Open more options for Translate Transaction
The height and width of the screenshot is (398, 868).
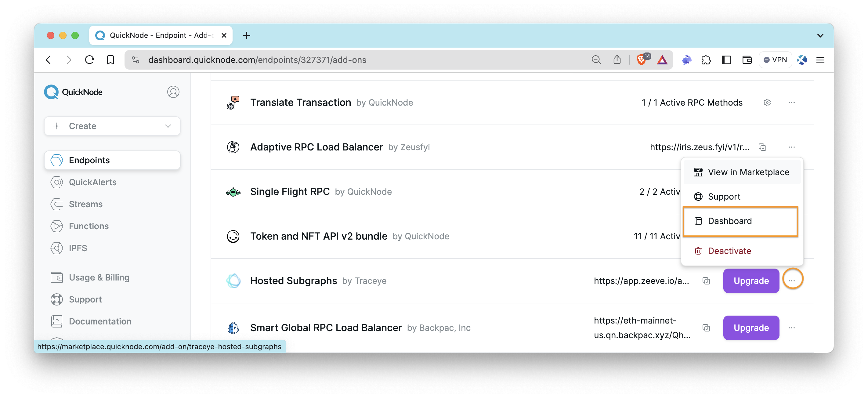click(x=792, y=103)
